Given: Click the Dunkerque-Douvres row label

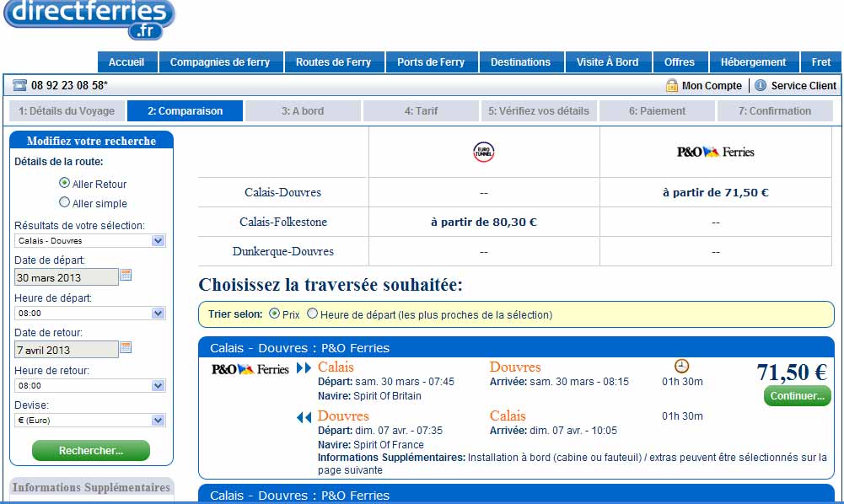Looking at the screenshot, I should pyautogui.click(x=283, y=251).
